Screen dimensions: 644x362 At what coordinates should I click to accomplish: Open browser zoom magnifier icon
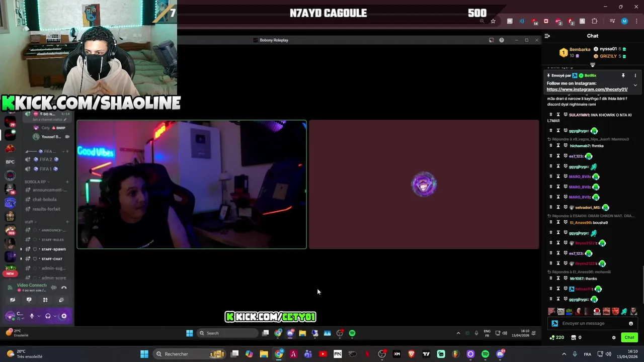pyautogui.click(x=482, y=21)
